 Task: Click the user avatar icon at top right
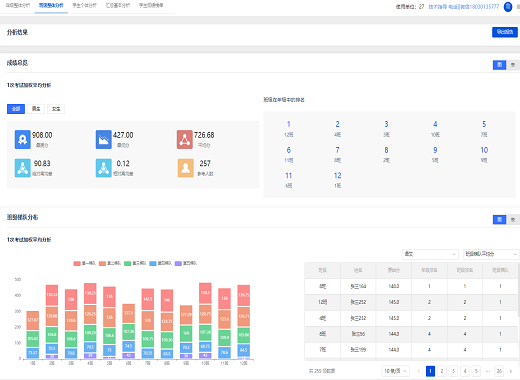(x=508, y=7)
